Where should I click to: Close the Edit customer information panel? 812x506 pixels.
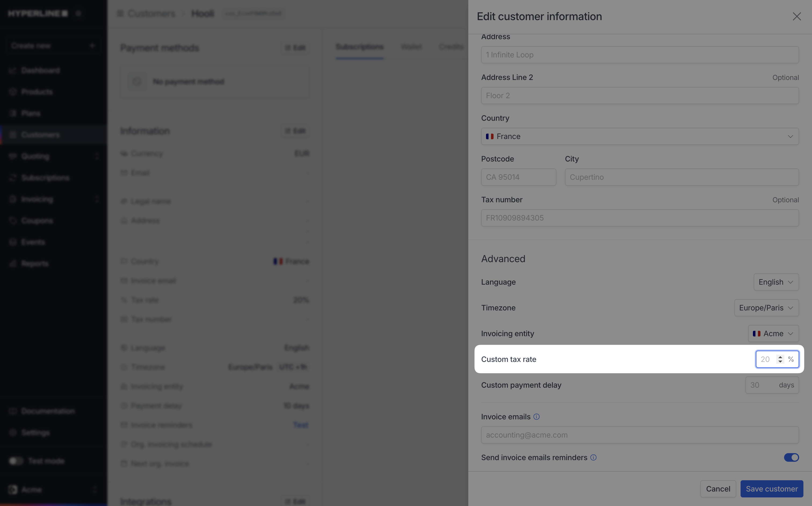point(797,16)
